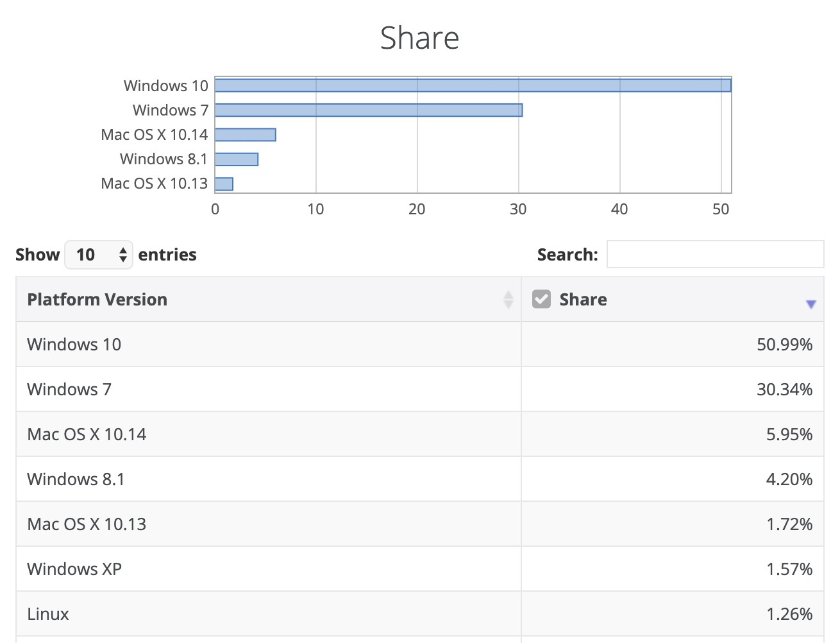This screenshot has height=643, width=840.
Task: Uncheck the Share column checkbox
Action: (x=541, y=299)
